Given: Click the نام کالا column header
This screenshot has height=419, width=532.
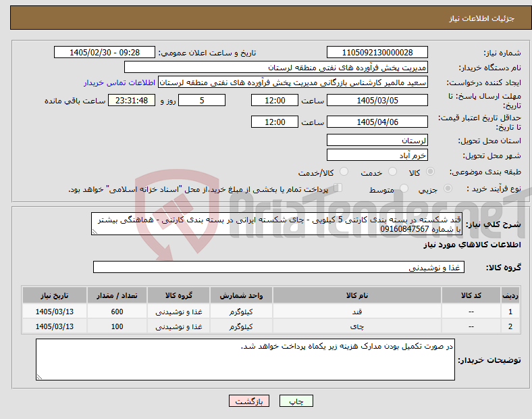Looking at the screenshot, I should pos(357,295).
